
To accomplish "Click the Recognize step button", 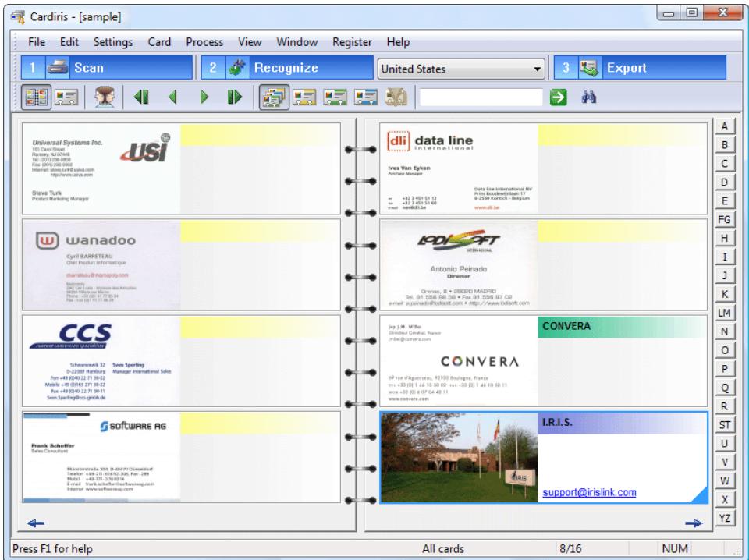I will [x=287, y=67].
